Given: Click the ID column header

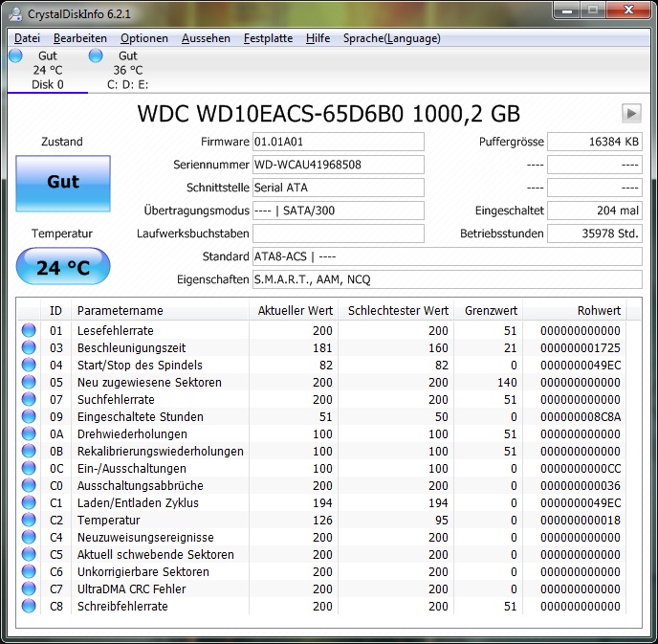Looking at the screenshot, I should [55, 311].
